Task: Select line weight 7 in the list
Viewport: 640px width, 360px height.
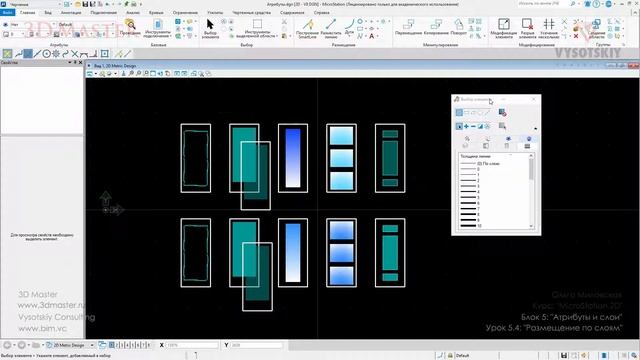Action: click(x=493, y=209)
